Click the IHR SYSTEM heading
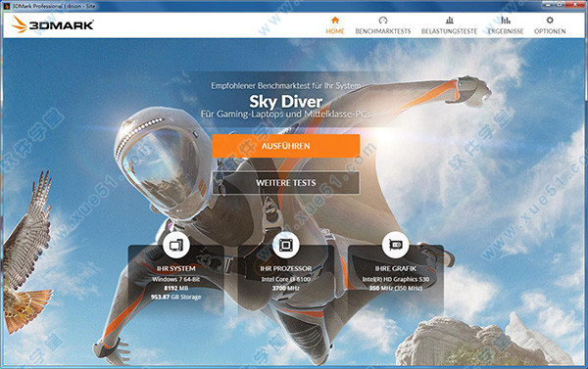The image size is (588, 369). click(175, 268)
